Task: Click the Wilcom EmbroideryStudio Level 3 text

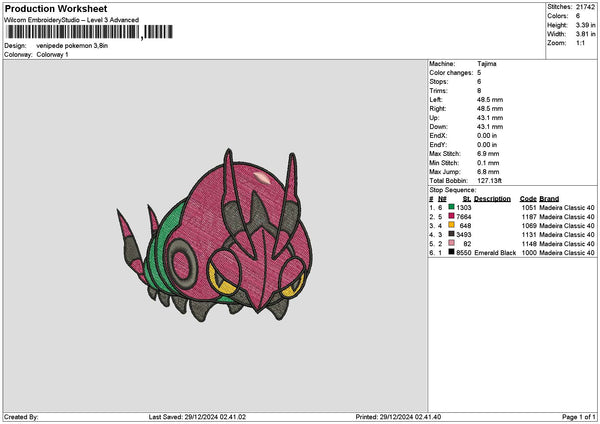Action: pyautogui.click(x=72, y=20)
